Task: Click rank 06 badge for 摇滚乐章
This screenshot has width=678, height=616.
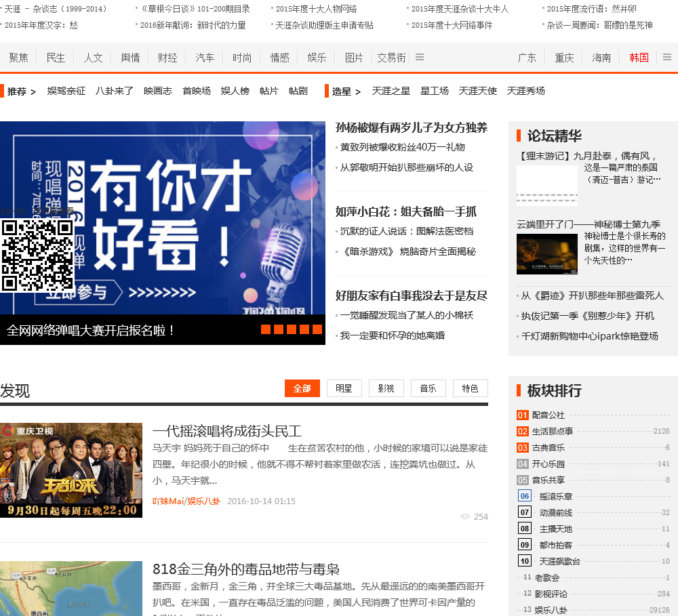Action: point(525,496)
